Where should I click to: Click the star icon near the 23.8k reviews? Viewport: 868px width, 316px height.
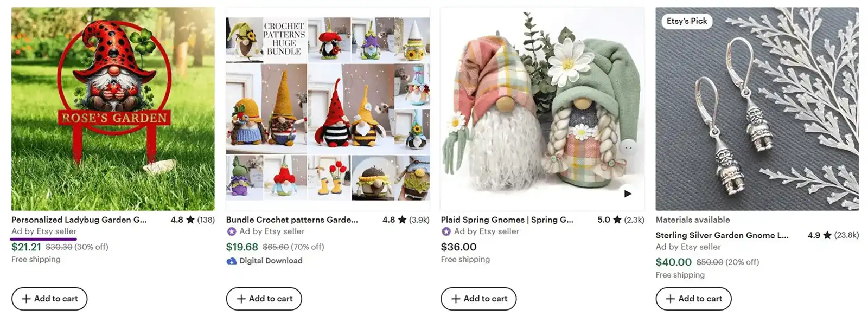pos(827,235)
